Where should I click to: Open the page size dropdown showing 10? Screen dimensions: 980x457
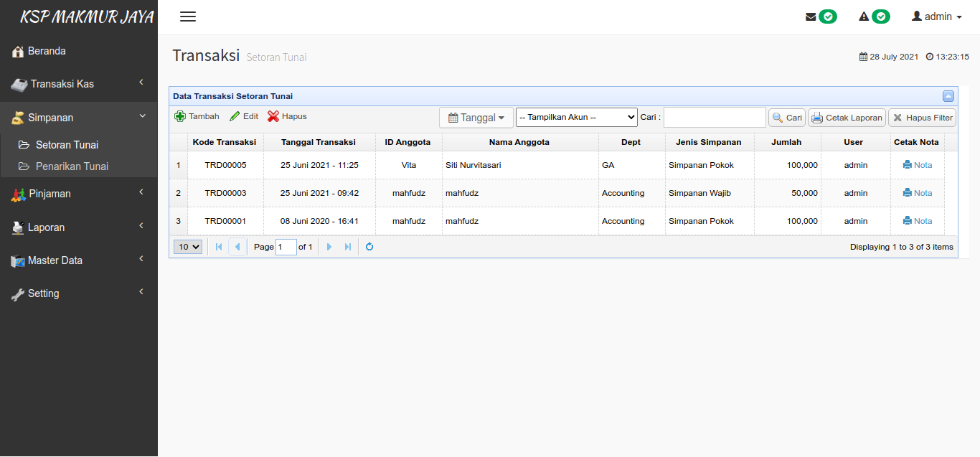point(188,247)
